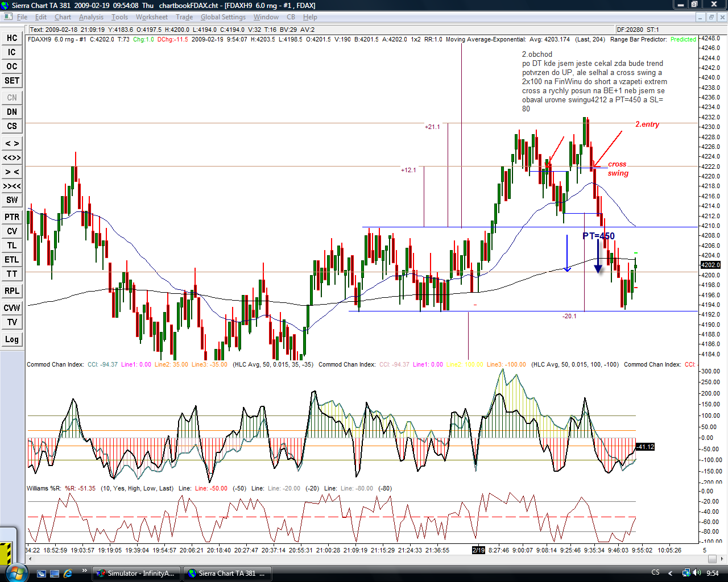Toggle the PTR pointer mode button
The image size is (728, 582).
pos(12,217)
